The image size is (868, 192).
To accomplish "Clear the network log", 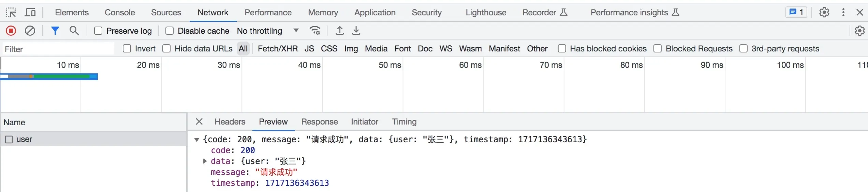I will (30, 31).
